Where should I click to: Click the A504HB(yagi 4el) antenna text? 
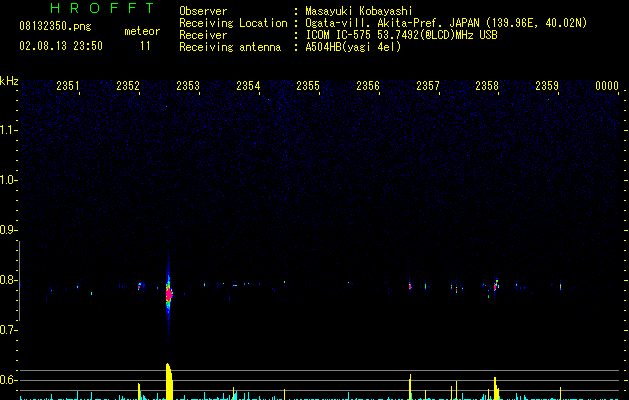coord(353,47)
